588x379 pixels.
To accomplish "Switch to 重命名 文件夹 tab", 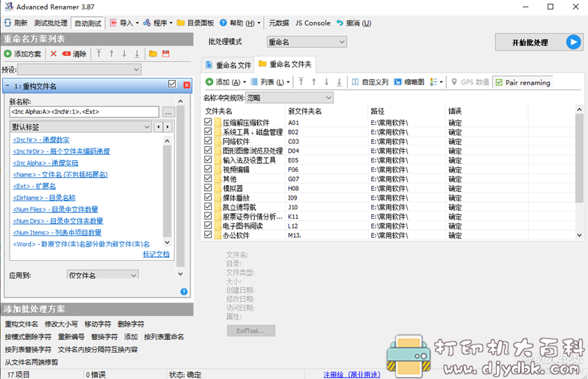I will 285,65.
